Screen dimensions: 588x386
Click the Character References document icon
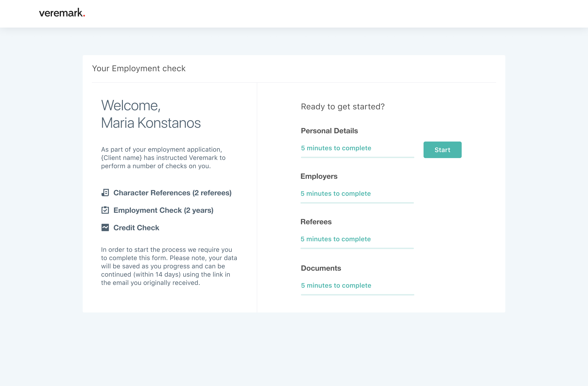105,193
